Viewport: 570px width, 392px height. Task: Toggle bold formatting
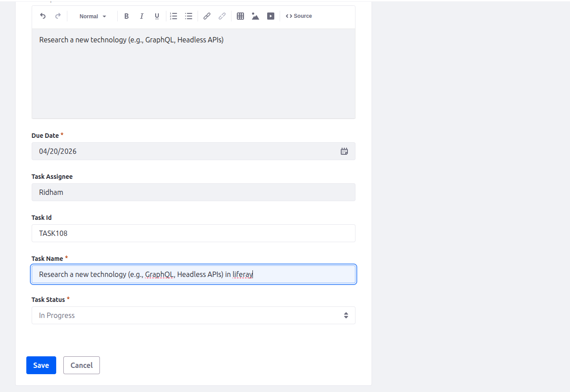click(x=127, y=16)
